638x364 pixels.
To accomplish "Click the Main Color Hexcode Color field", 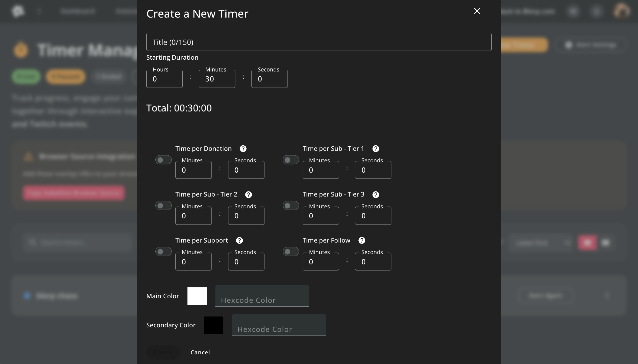I will pyautogui.click(x=262, y=297).
